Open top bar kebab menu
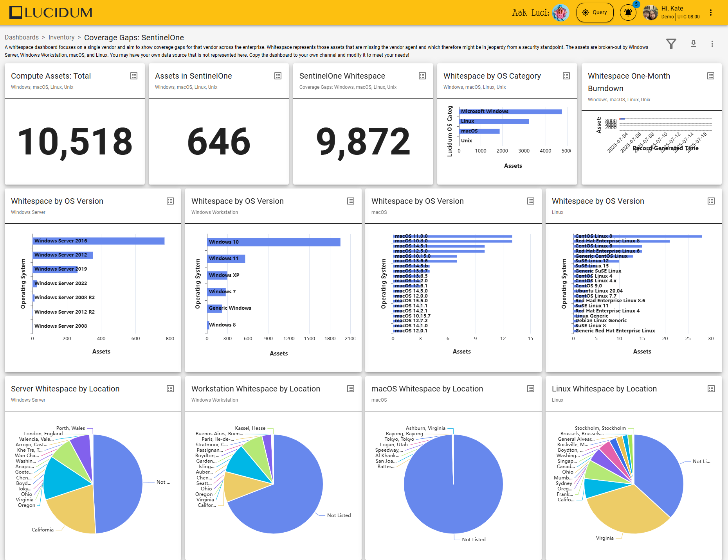This screenshot has width=728, height=560. [711, 13]
